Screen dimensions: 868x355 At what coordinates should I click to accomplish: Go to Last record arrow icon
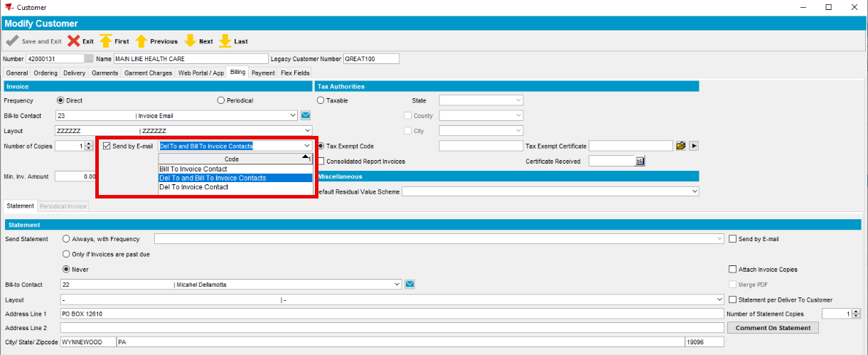(225, 41)
